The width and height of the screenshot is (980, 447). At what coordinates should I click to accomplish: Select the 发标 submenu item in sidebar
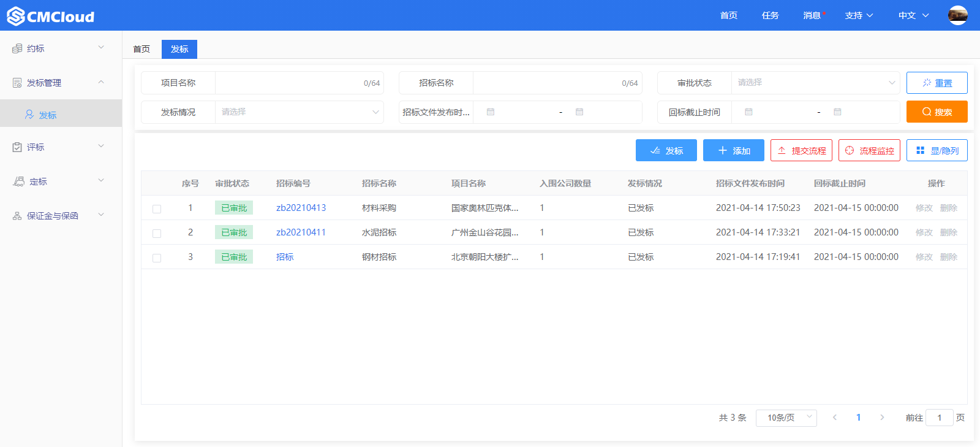point(61,113)
